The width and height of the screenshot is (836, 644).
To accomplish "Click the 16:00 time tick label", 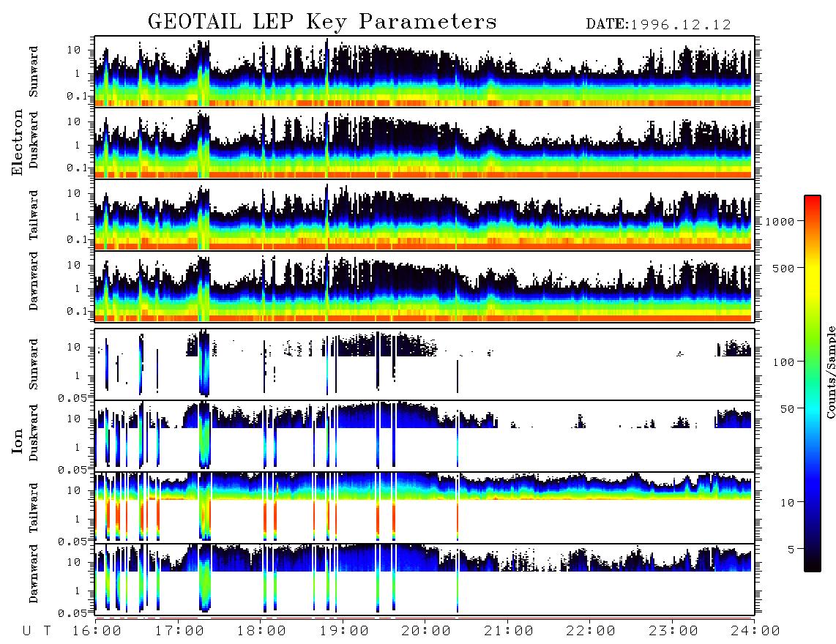I will pos(97,631).
